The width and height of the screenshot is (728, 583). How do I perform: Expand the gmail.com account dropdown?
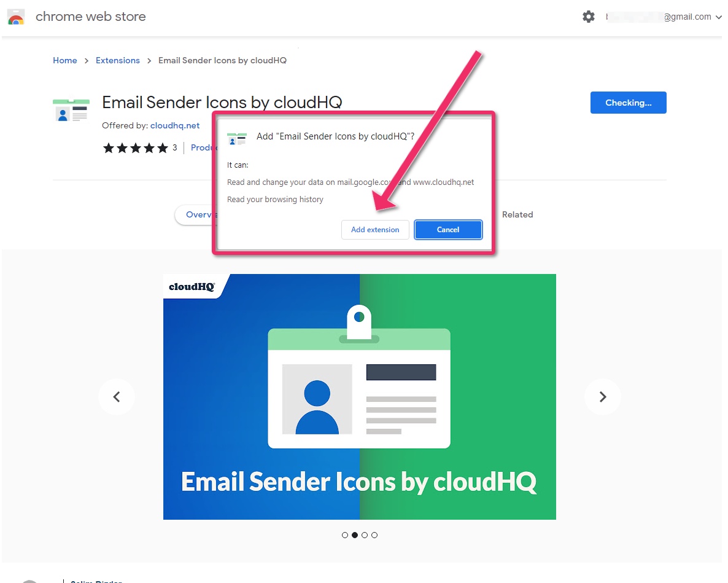click(x=718, y=17)
